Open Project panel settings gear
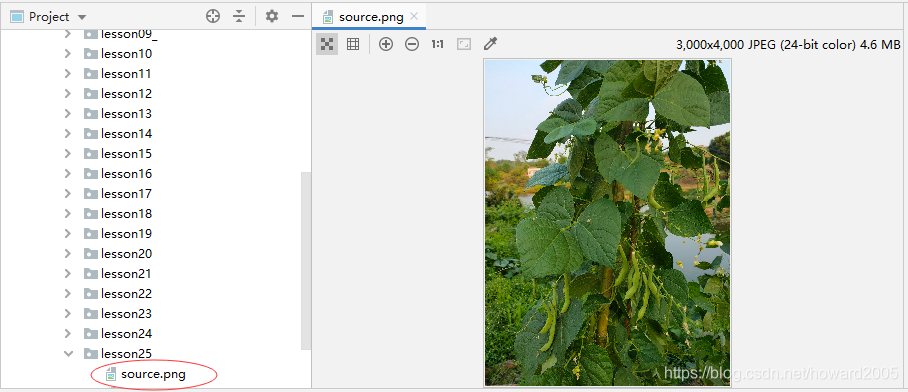This screenshot has height=392, width=908. tap(272, 17)
